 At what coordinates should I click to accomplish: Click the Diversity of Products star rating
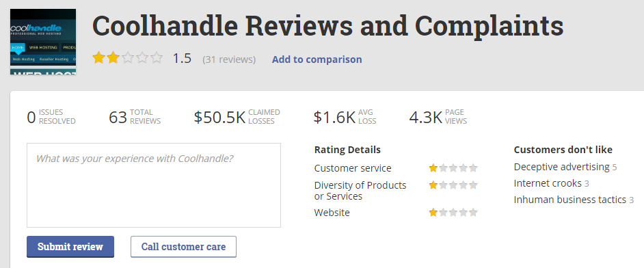453,185
